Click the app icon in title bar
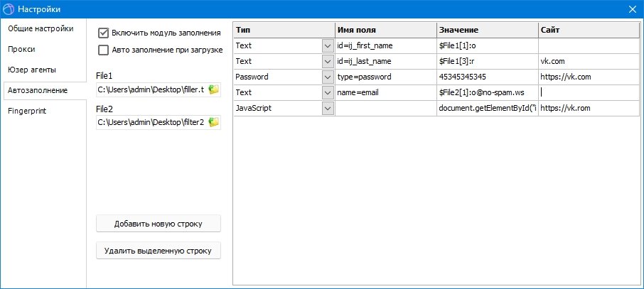 tap(9, 9)
